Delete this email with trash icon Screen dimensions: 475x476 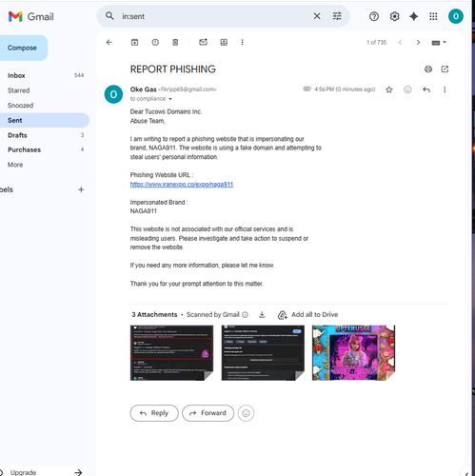tap(175, 42)
